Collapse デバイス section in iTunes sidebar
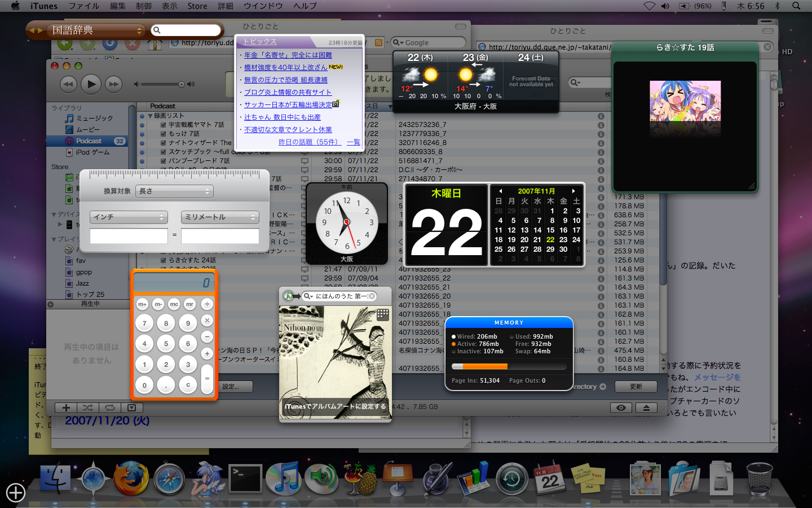Viewport: 812px width, 508px height. (54, 214)
